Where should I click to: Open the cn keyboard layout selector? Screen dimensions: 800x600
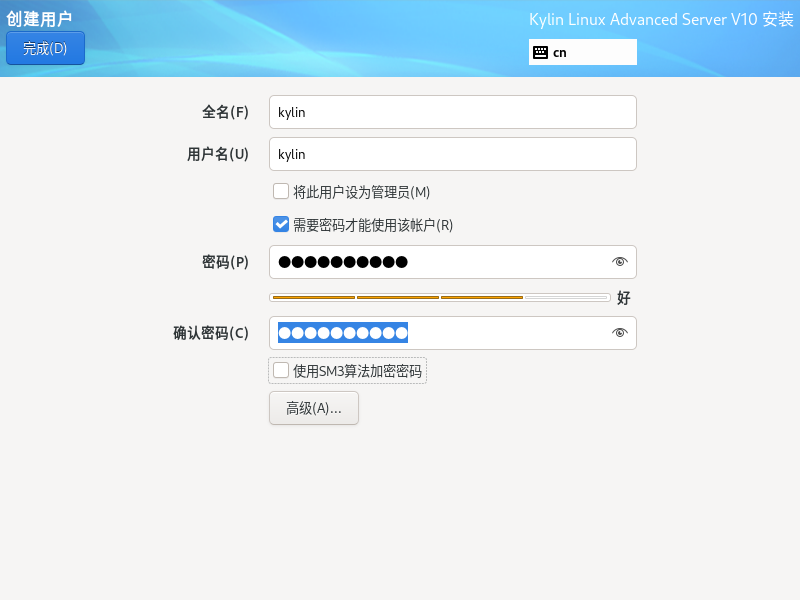pos(583,51)
